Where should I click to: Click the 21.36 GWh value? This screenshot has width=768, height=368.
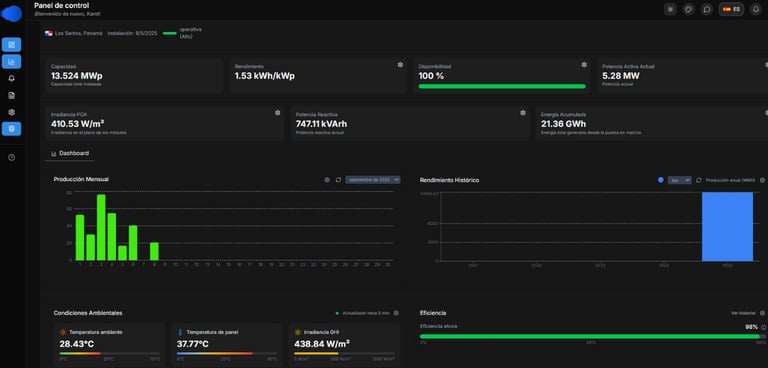click(x=564, y=124)
